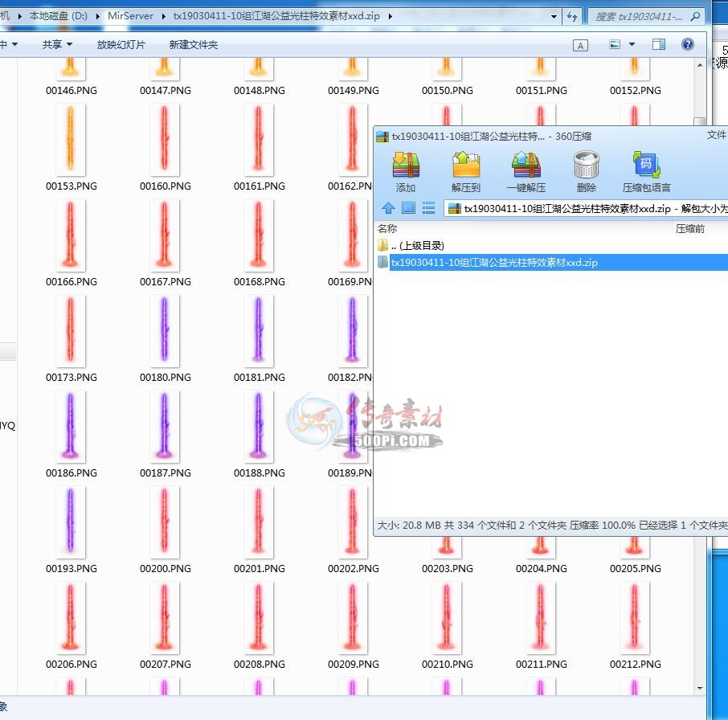
Task: Expand the view options dropdown arrow
Action: click(x=632, y=44)
